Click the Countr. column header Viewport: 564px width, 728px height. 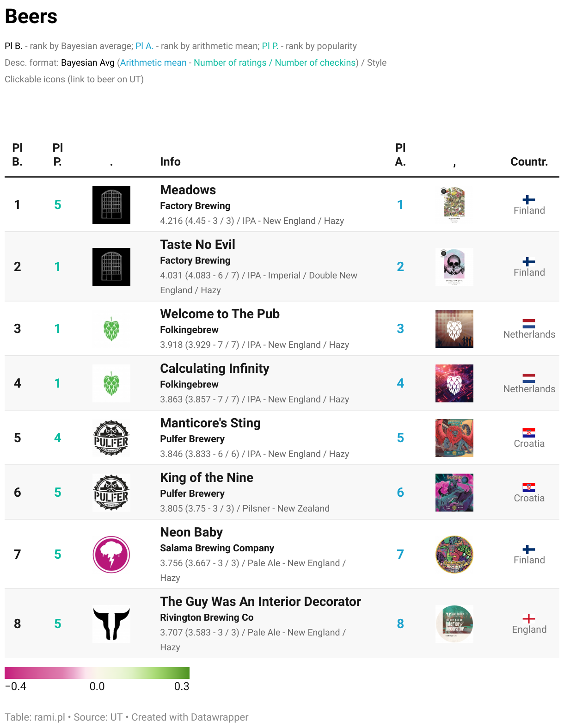[529, 161]
